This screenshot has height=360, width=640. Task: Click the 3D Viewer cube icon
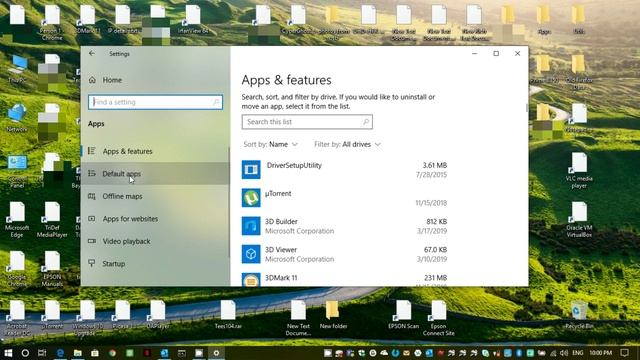click(251, 254)
